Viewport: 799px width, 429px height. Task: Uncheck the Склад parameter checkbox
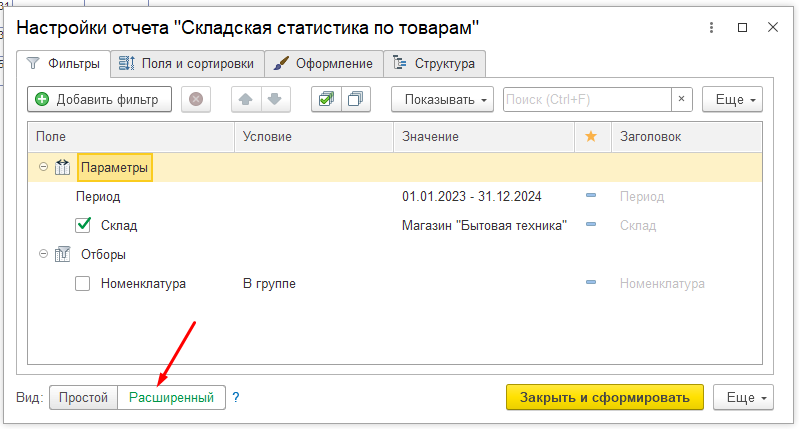[83, 225]
